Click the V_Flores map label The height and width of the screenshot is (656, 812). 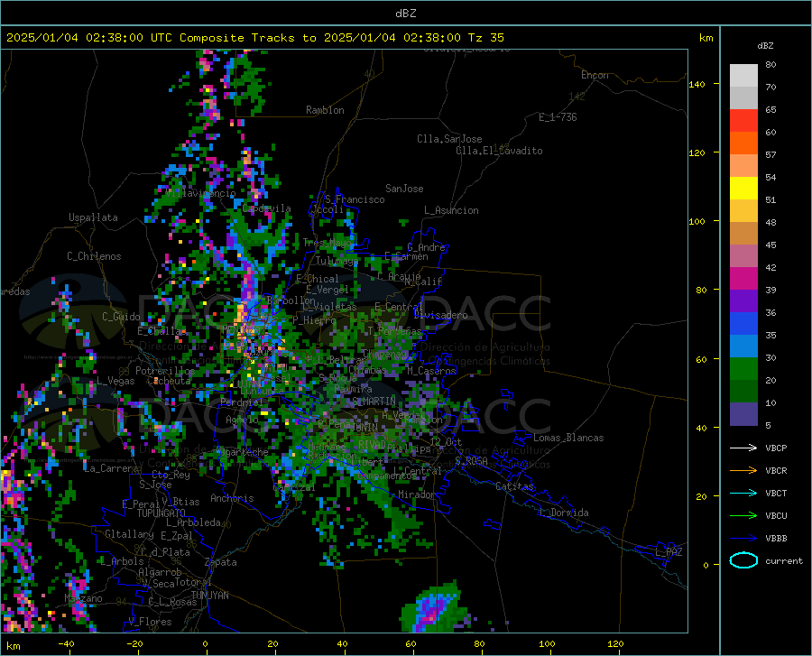pyautogui.click(x=150, y=622)
